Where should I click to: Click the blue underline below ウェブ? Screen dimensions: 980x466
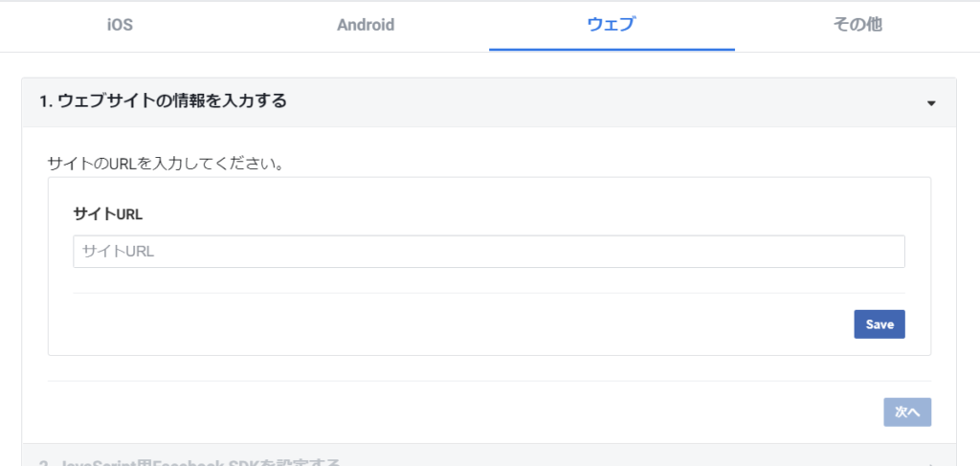coord(612,50)
